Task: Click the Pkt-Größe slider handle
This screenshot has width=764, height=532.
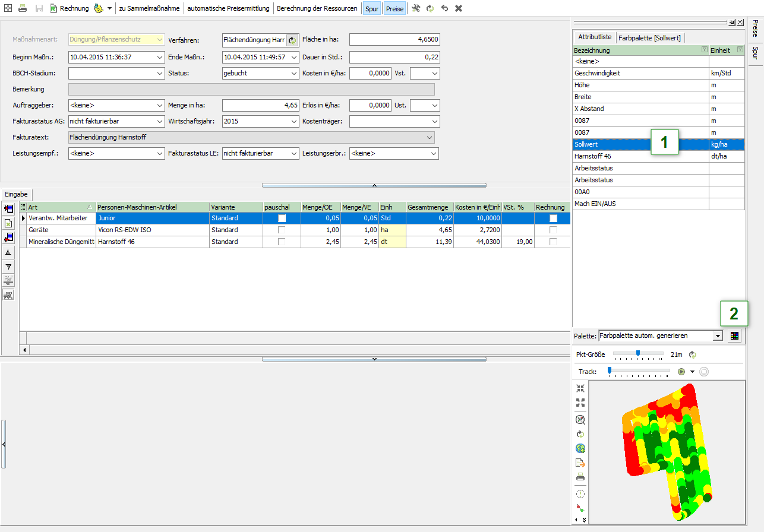Action: [x=637, y=353]
